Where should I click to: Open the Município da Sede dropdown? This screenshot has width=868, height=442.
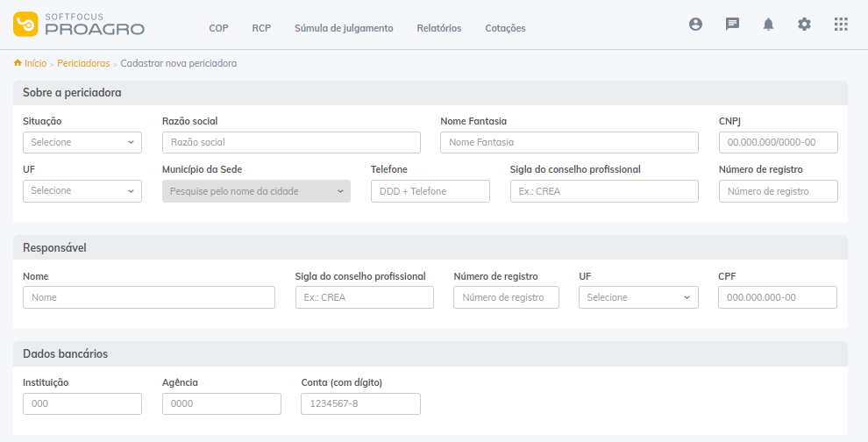click(x=256, y=191)
